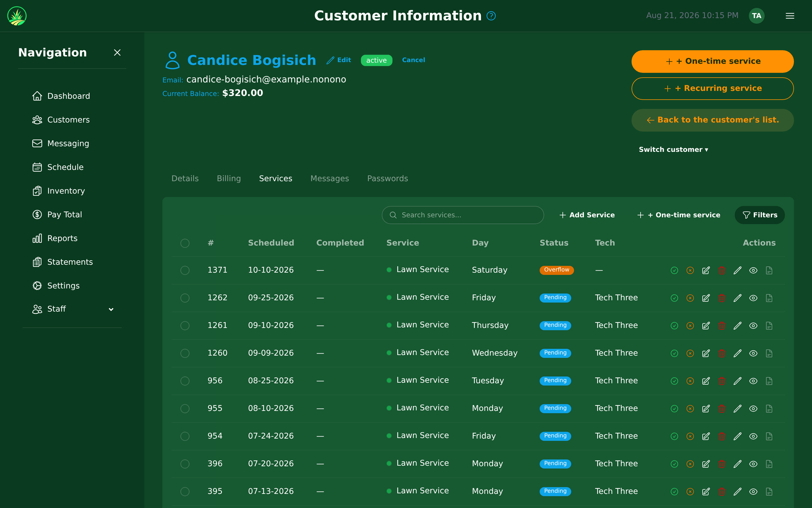
Task: Open Settings in navigation
Action: pyautogui.click(x=56, y=286)
